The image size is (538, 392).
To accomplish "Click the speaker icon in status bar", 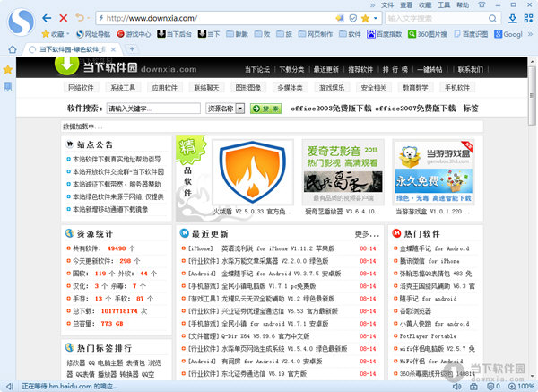I will tap(456, 387).
